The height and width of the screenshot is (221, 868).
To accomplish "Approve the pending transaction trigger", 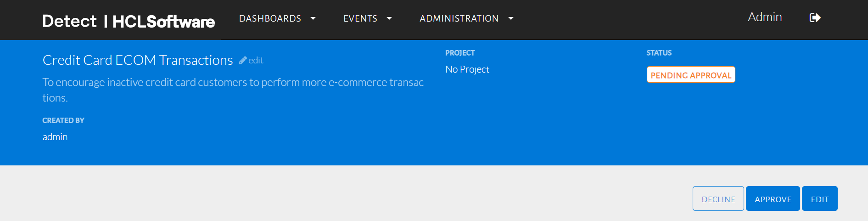I will pos(773,199).
